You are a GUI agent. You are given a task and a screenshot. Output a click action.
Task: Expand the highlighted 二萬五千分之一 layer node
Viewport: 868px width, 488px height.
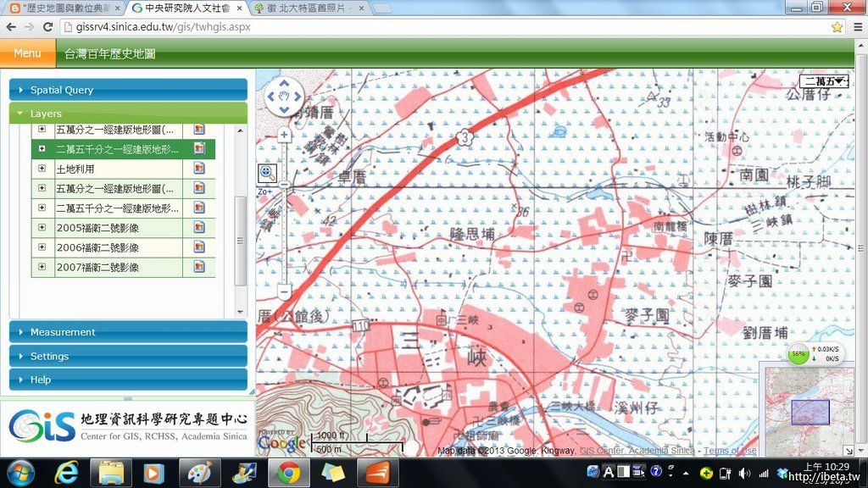(x=42, y=149)
